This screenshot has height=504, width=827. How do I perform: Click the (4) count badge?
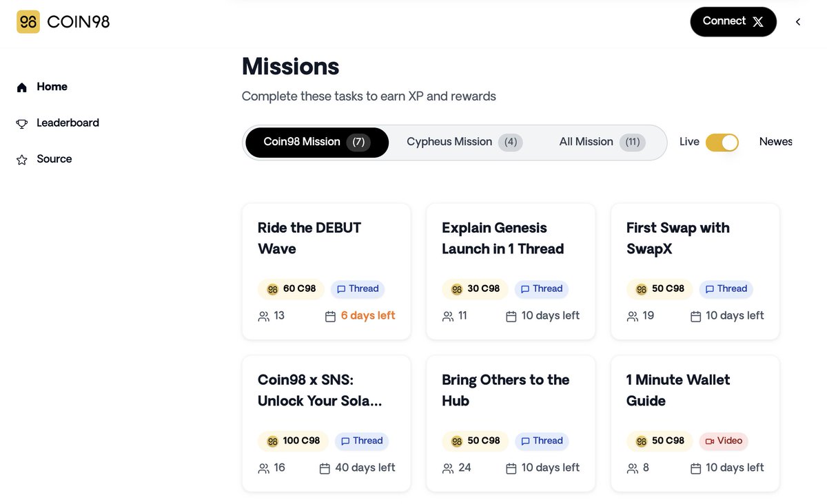pos(511,143)
